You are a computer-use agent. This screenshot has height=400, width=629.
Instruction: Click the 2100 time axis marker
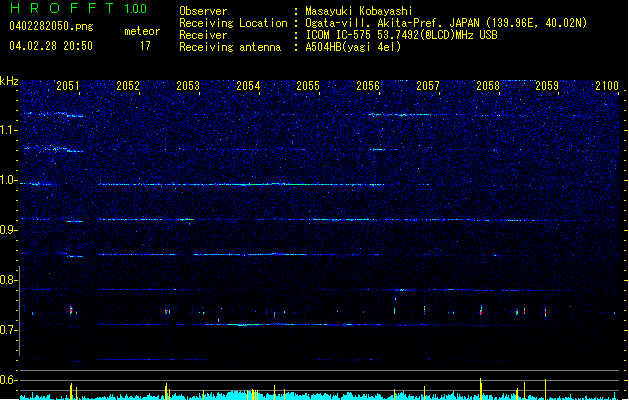tap(607, 86)
